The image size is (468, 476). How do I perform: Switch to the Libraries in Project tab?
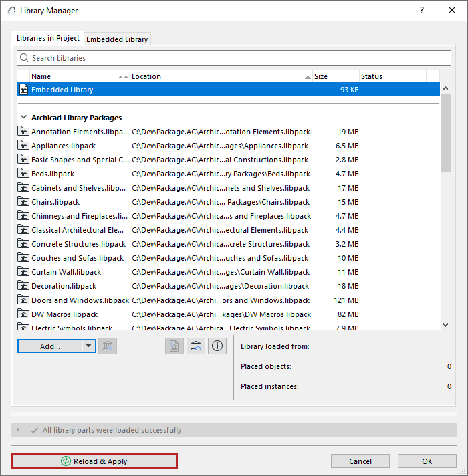(x=47, y=38)
